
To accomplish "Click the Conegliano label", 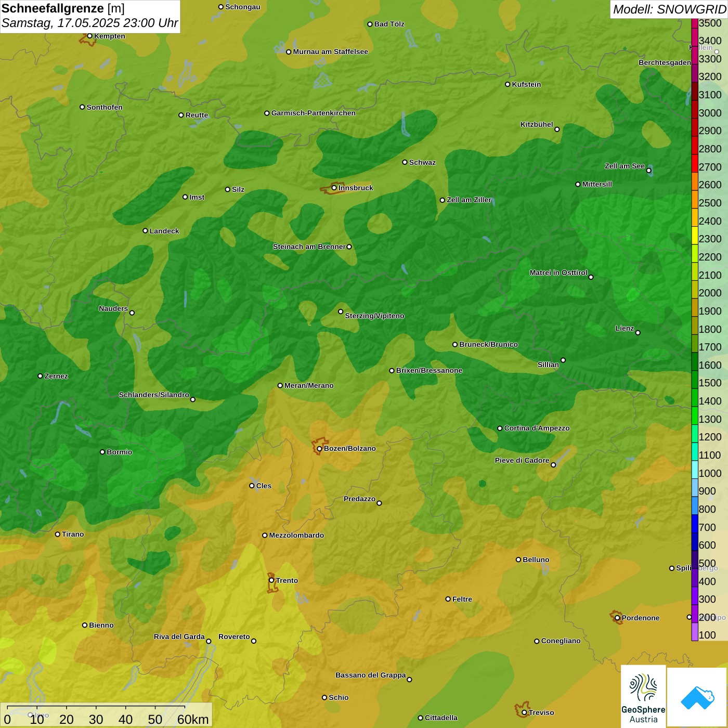I will 561,641.
